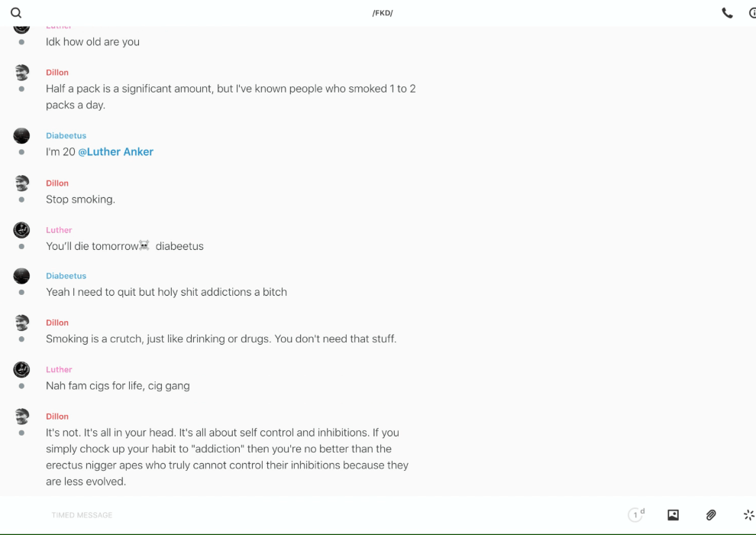
Task: Select the "Idk how old are you" message
Action: coord(92,42)
